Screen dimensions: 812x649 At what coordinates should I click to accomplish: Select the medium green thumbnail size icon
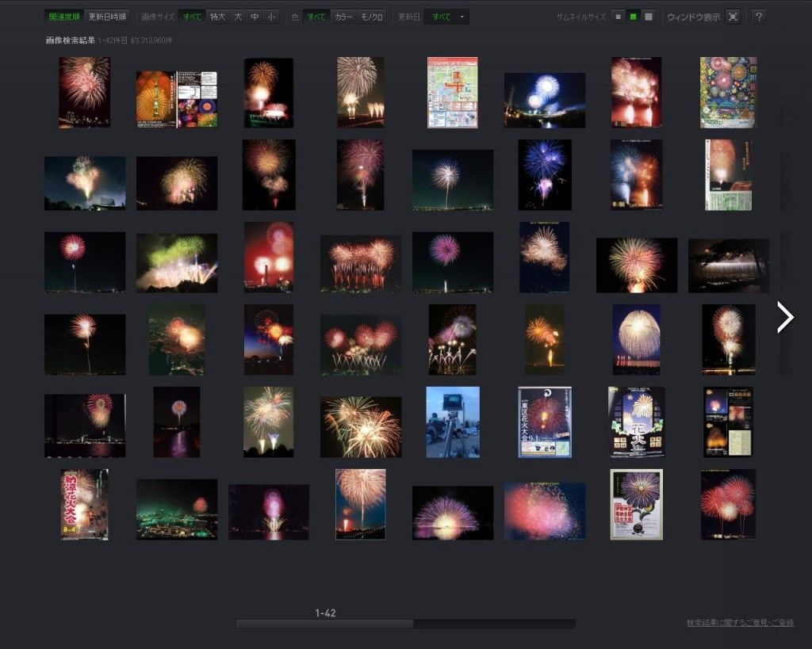pyautogui.click(x=633, y=17)
